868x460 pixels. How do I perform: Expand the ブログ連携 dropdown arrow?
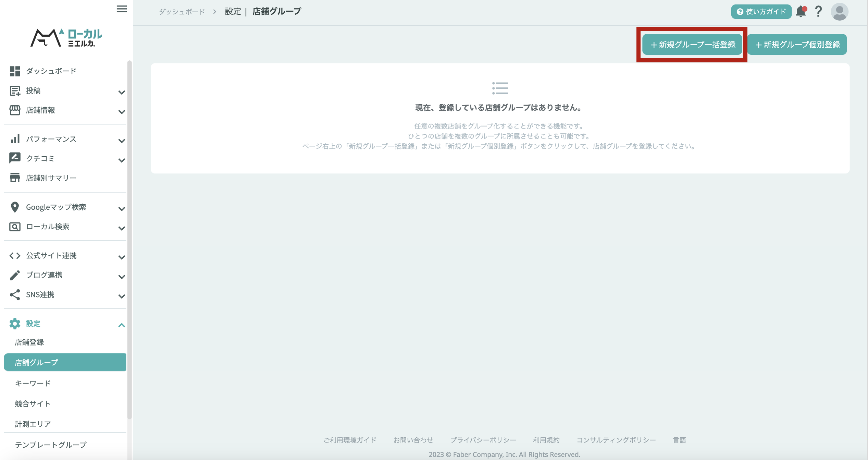[x=121, y=277]
